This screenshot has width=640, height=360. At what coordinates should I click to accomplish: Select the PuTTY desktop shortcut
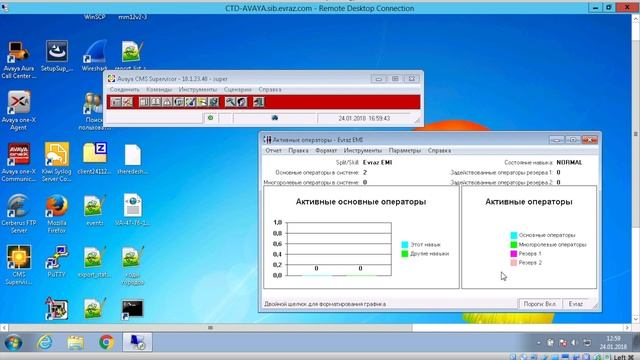57,262
